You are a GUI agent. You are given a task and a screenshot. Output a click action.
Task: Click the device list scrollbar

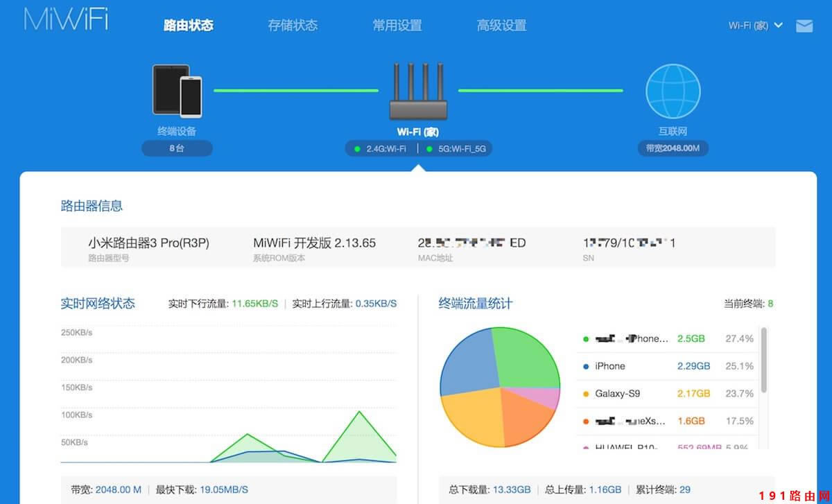(x=764, y=360)
